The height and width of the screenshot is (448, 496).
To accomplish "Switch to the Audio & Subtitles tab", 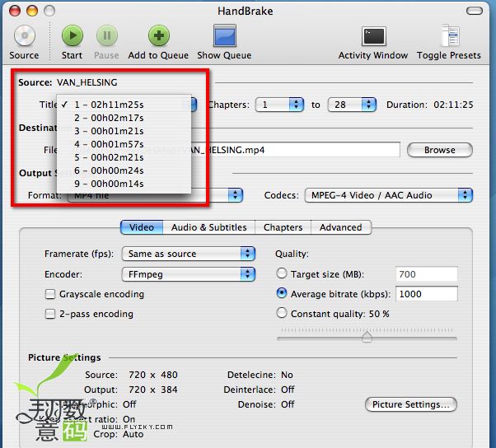I will pos(208,227).
